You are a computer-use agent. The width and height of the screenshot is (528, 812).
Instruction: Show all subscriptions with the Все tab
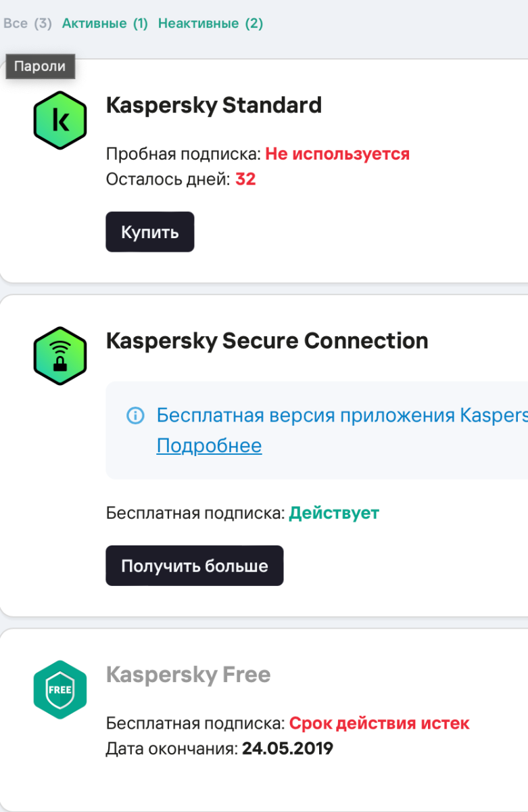27,24
